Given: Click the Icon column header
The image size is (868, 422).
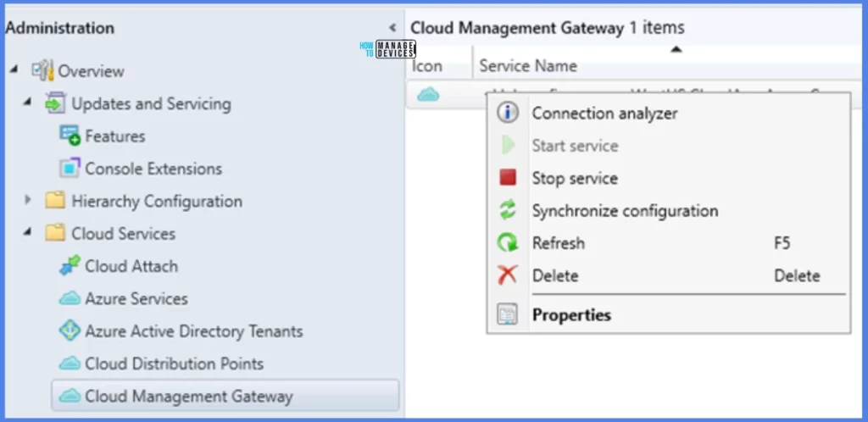Looking at the screenshot, I should (x=427, y=66).
